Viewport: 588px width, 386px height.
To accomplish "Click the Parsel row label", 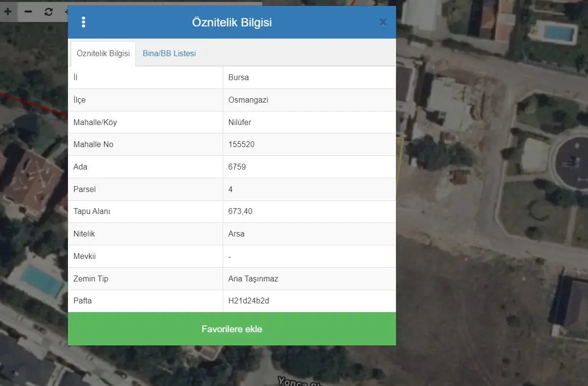I will [x=84, y=189].
